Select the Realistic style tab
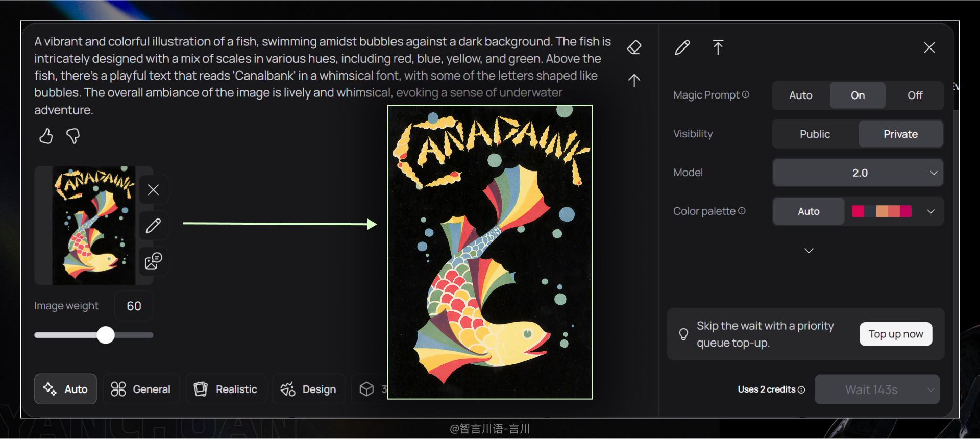Viewport: 980px width, 439px height. coord(226,389)
